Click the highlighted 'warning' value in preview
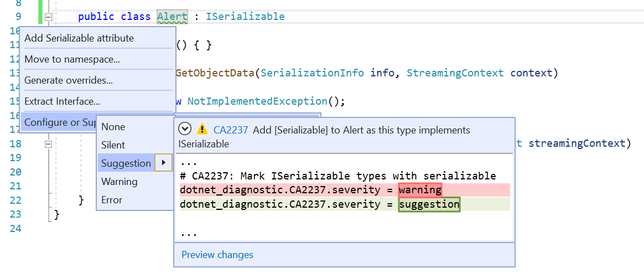This screenshot has width=644, height=278. coord(420,190)
